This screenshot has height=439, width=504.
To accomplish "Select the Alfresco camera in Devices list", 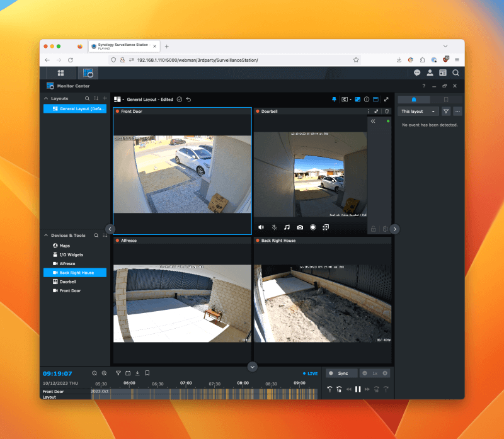I will point(67,263).
